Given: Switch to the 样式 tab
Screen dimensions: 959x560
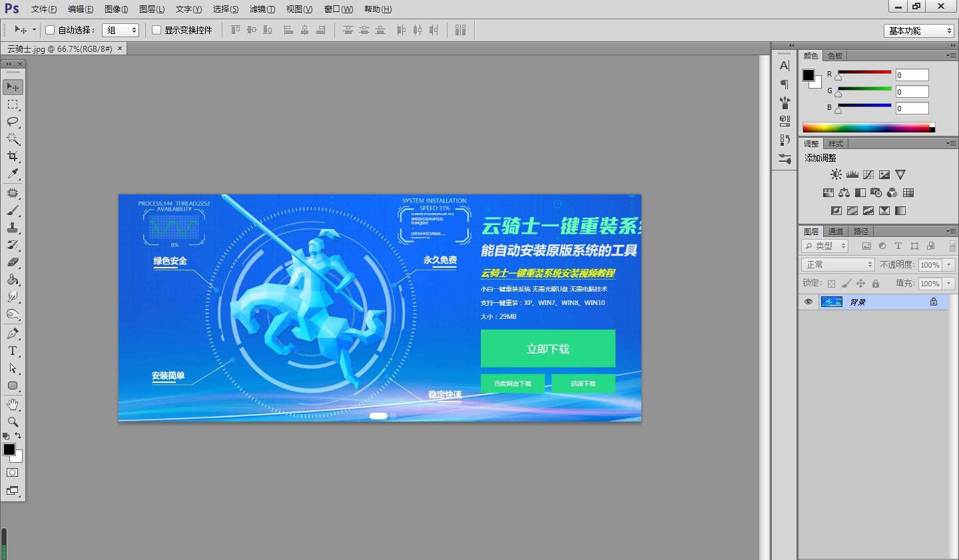Looking at the screenshot, I should click(x=836, y=144).
